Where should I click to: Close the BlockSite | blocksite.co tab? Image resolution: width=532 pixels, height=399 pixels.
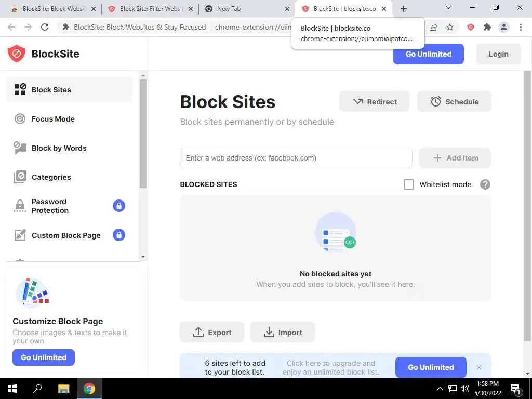pyautogui.click(x=384, y=9)
